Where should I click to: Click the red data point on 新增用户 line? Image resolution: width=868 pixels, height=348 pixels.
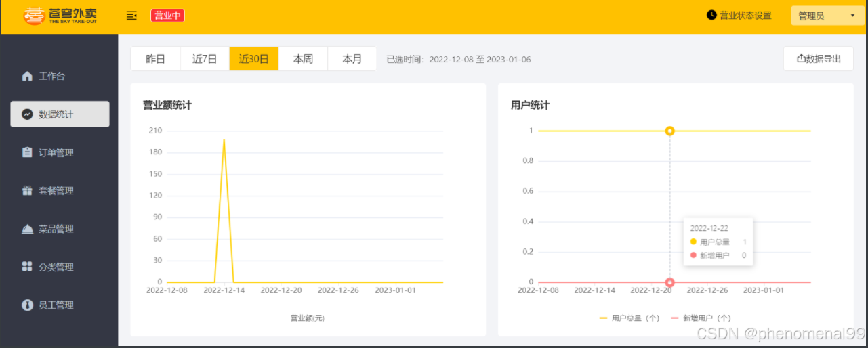tap(669, 282)
